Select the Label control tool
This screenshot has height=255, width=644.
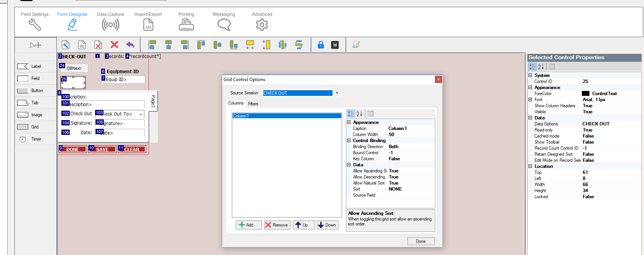point(36,66)
